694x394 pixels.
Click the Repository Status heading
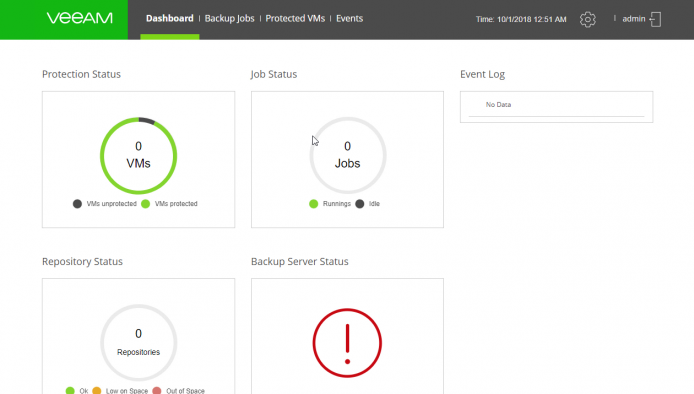point(82,261)
